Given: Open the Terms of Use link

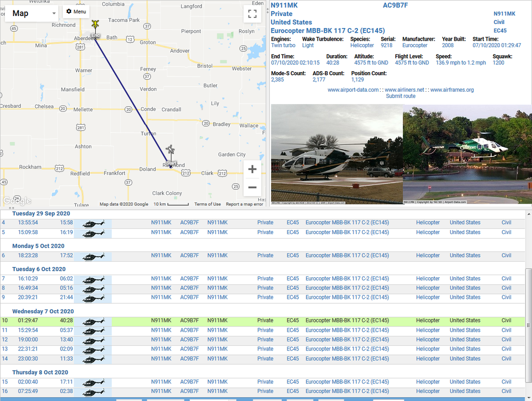Looking at the screenshot, I should [207, 204].
